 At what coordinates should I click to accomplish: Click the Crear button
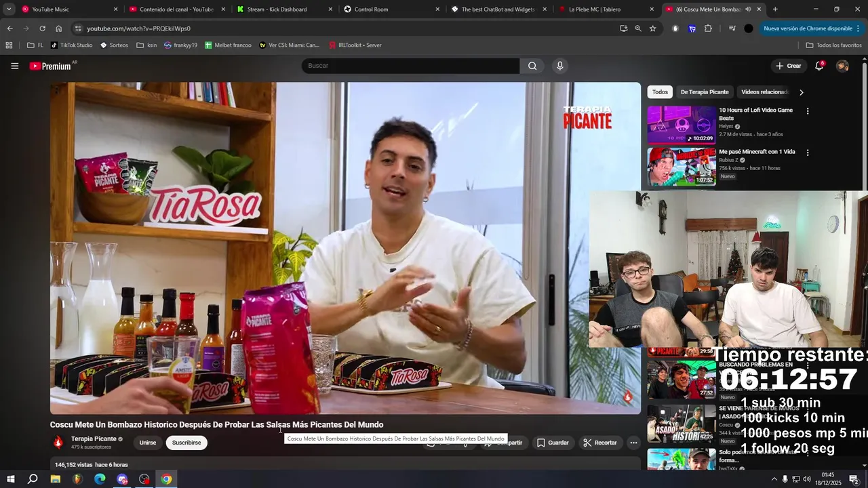[789, 66]
